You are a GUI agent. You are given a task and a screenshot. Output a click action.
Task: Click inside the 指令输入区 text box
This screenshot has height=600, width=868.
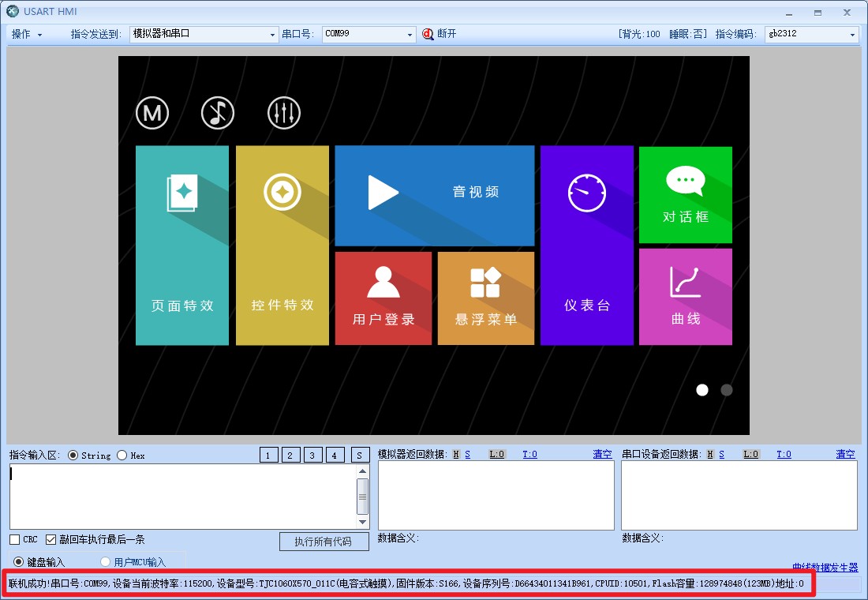(x=181, y=496)
